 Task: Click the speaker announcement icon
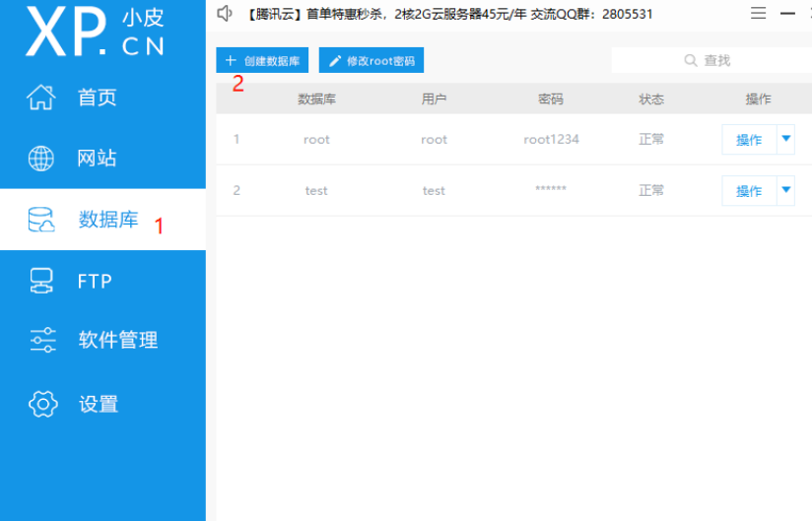point(225,14)
